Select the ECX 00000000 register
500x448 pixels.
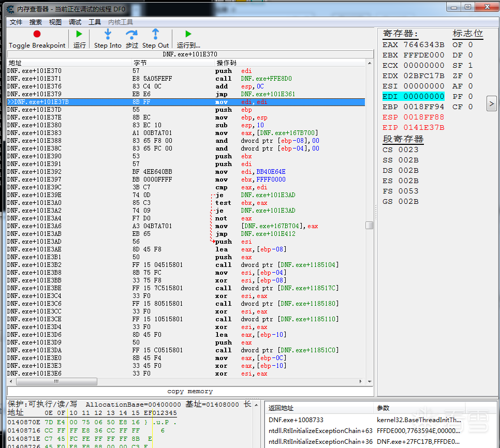point(413,65)
